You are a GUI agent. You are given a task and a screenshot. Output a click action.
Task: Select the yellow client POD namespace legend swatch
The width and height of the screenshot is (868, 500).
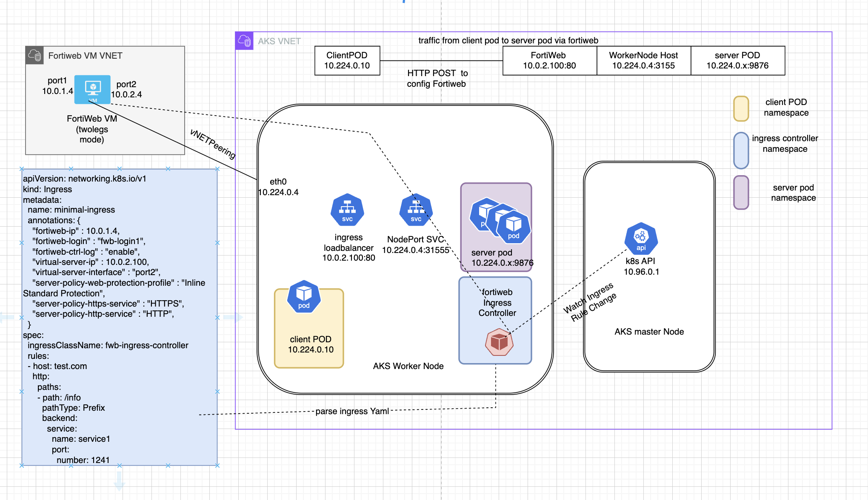[741, 108]
